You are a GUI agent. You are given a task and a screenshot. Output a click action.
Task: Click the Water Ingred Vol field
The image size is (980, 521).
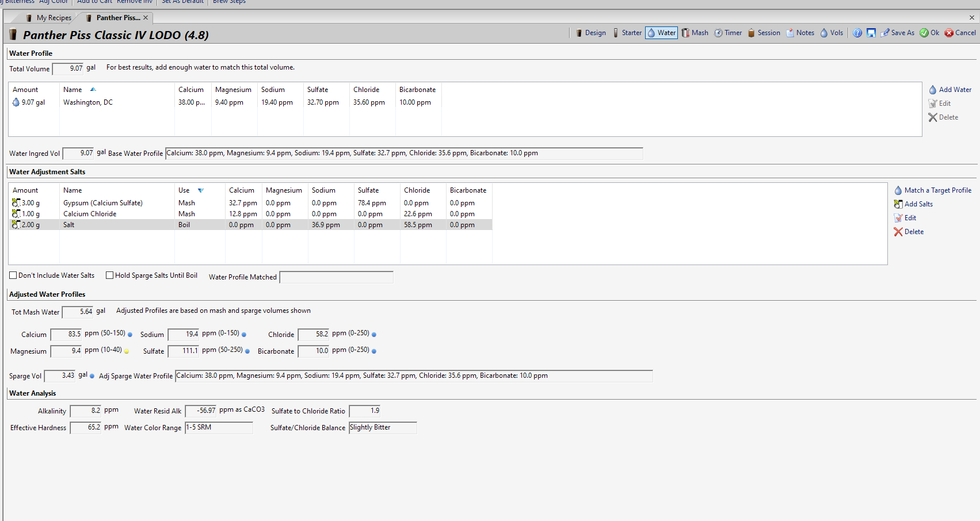pos(79,154)
